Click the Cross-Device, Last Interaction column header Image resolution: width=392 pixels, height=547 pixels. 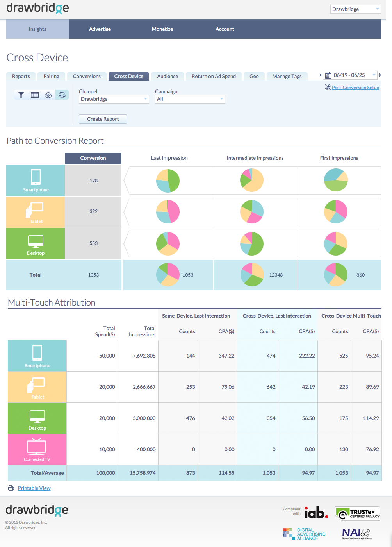tap(277, 316)
